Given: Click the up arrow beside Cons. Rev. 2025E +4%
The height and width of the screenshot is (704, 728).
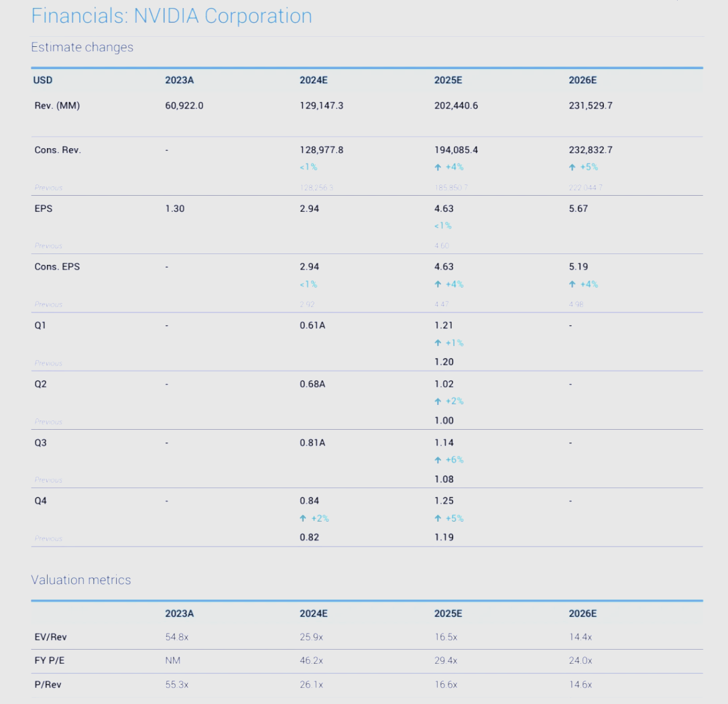Looking at the screenshot, I should (x=438, y=167).
